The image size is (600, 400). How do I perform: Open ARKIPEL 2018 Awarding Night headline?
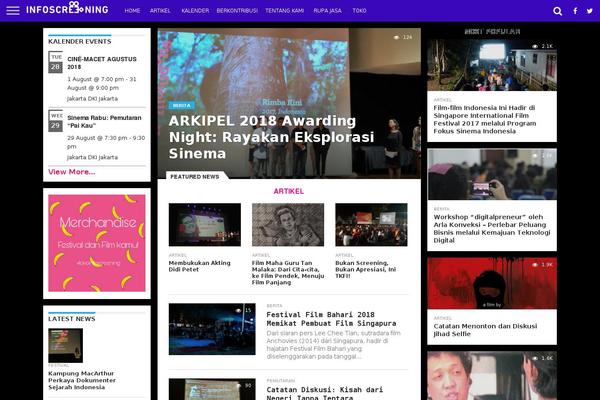(x=271, y=137)
